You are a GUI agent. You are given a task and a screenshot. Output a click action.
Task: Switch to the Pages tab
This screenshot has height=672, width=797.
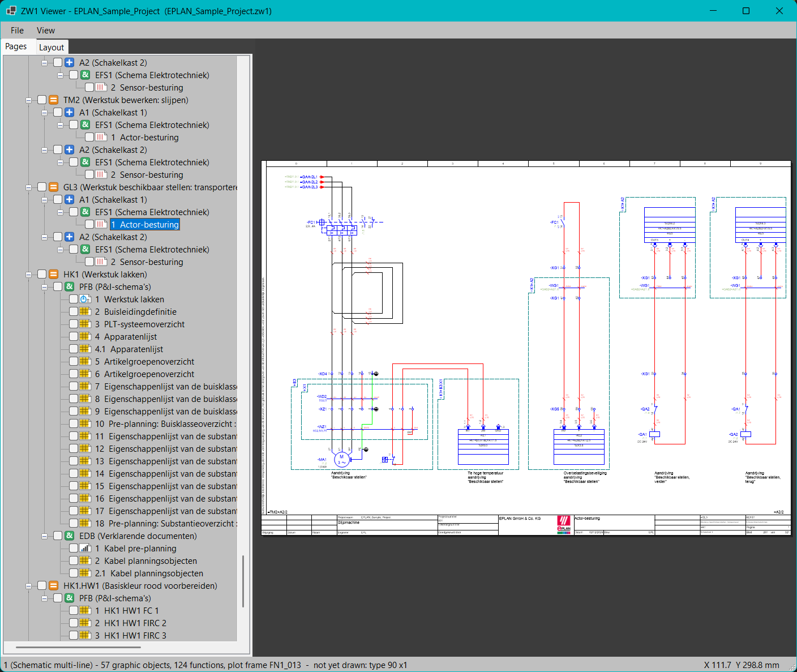tap(16, 46)
